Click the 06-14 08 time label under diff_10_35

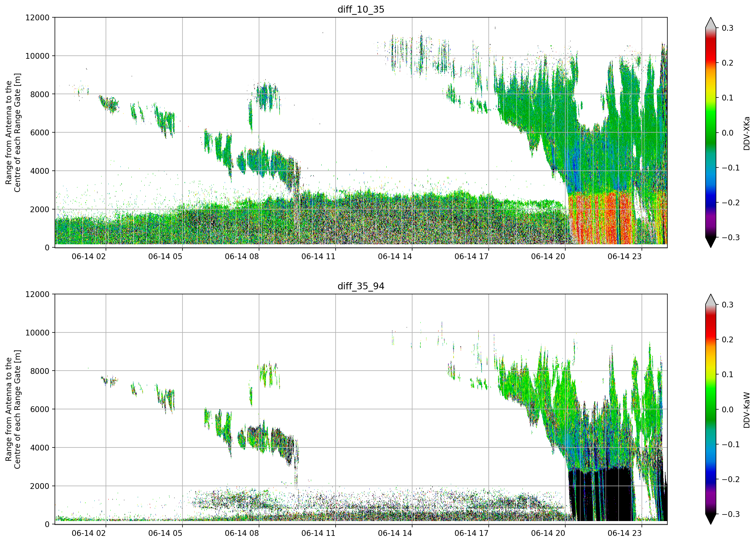point(242,256)
